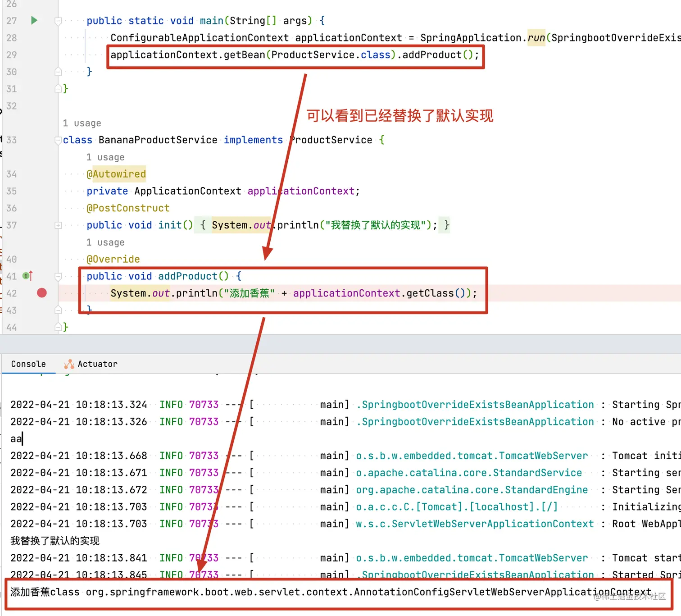Click log logger name o.apache.catalina.core.StandardService
This screenshot has height=616, width=681.
click(469, 473)
